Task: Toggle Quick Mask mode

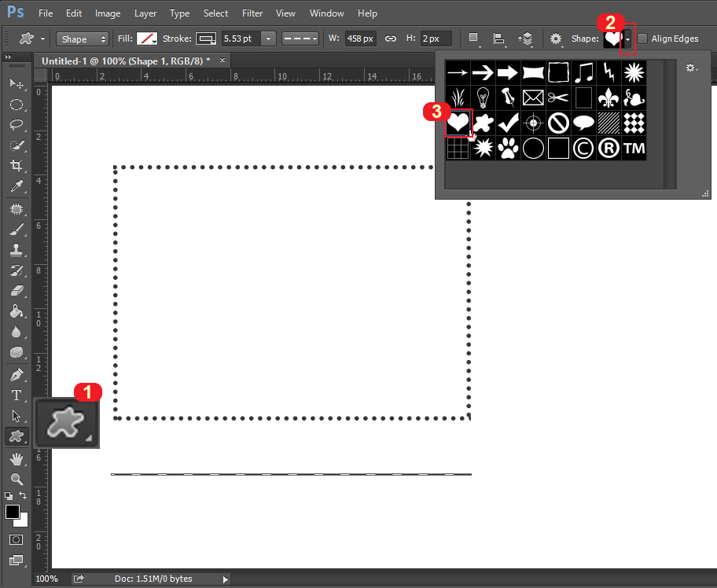Action: pos(16,539)
